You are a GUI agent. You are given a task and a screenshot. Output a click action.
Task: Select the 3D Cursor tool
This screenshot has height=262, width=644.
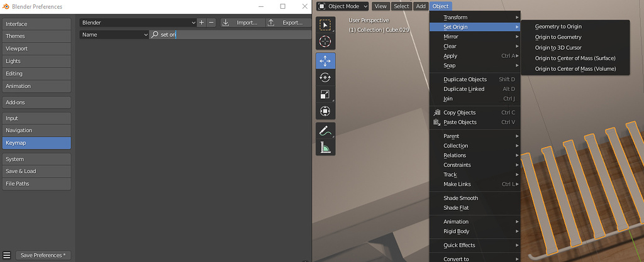tap(325, 41)
